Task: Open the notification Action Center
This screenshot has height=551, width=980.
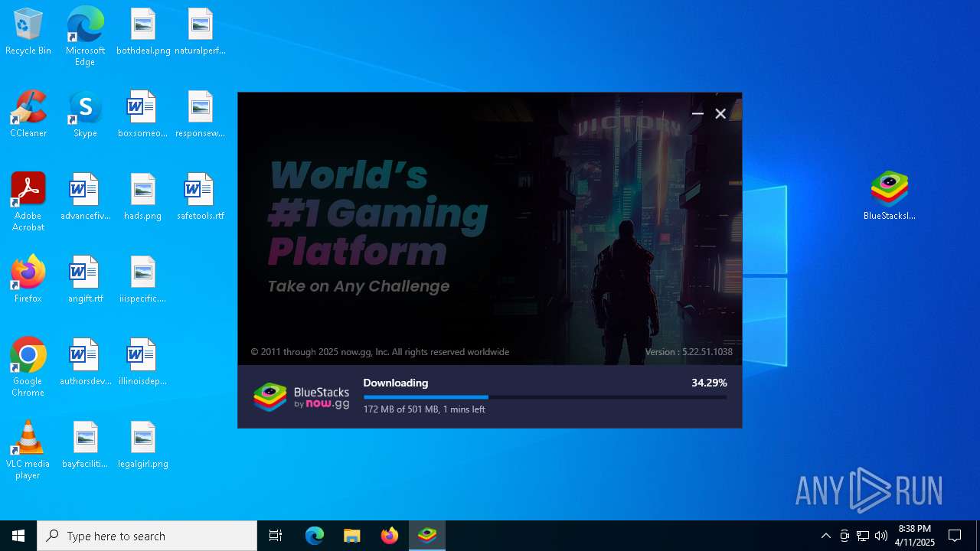Action: click(955, 536)
